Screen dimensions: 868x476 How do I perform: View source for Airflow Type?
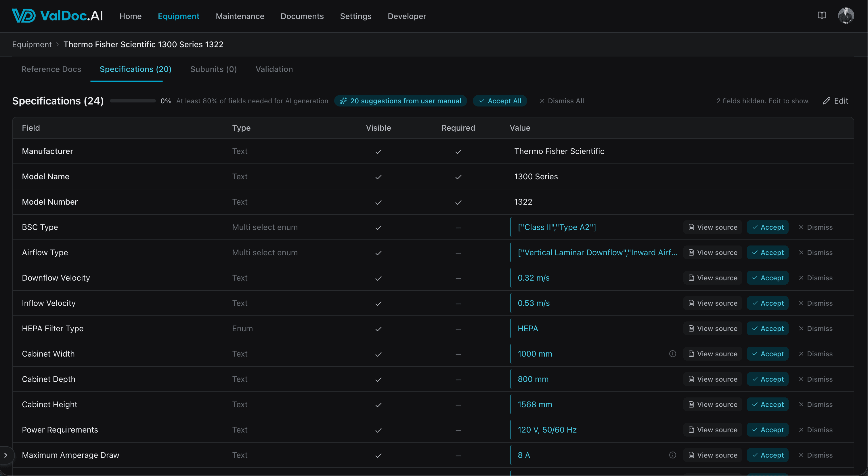point(713,252)
